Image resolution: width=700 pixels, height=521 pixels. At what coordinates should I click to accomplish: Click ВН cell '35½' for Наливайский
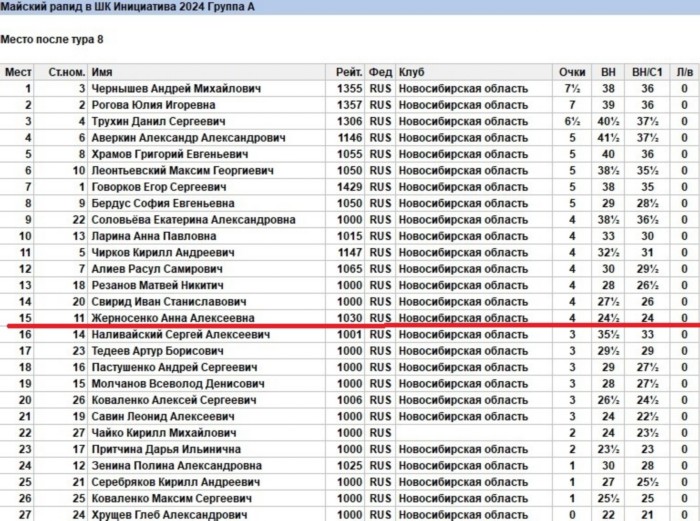click(x=608, y=334)
